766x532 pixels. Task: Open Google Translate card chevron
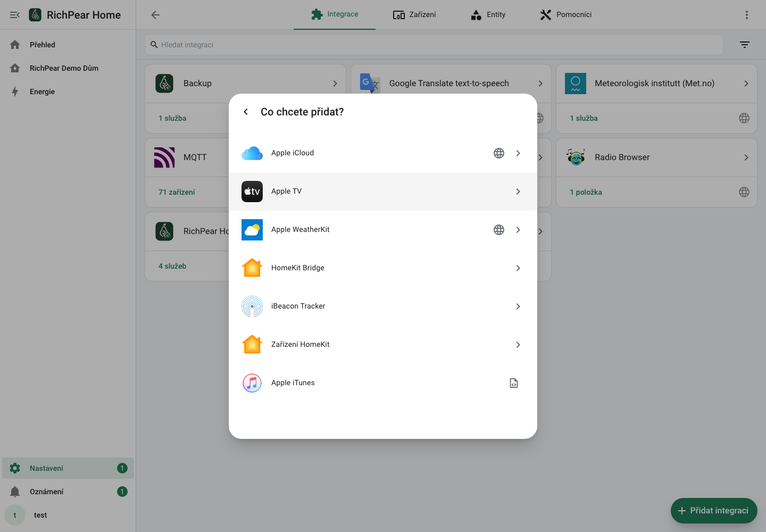[540, 84]
